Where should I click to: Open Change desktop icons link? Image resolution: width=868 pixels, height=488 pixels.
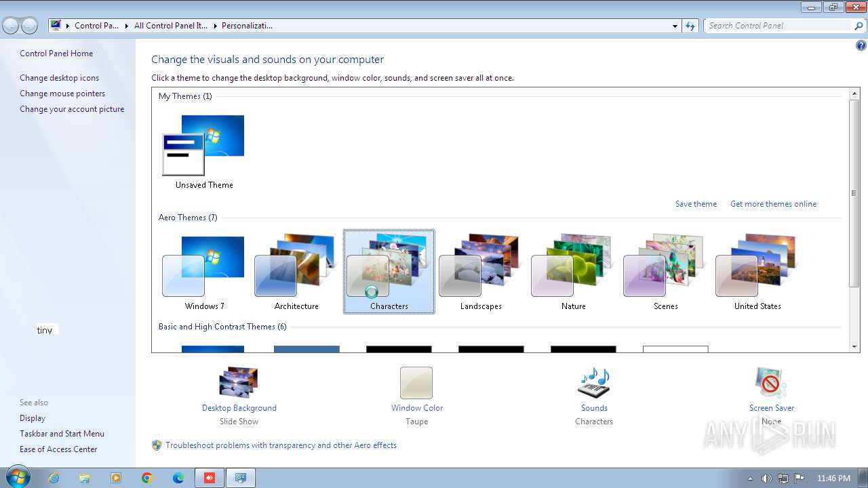pyautogui.click(x=59, y=78)
